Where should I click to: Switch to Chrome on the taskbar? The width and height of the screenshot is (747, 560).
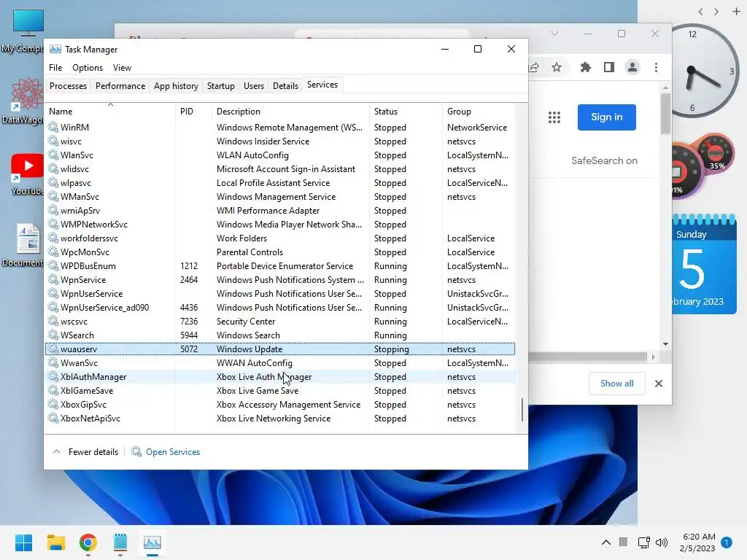(x=88, y=542)
